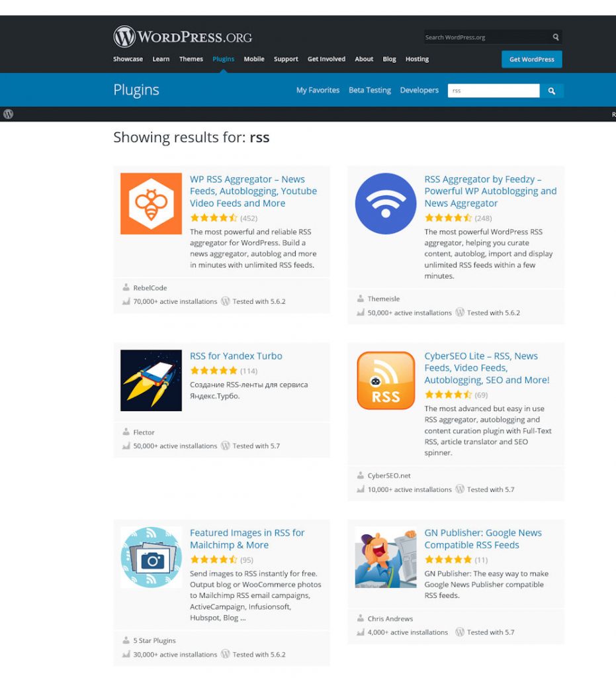The width and height of the screenshot is (616, 678).
Task: Open GN Publisher plugin title
Action: pyautogui.click(x=483, y=539)
